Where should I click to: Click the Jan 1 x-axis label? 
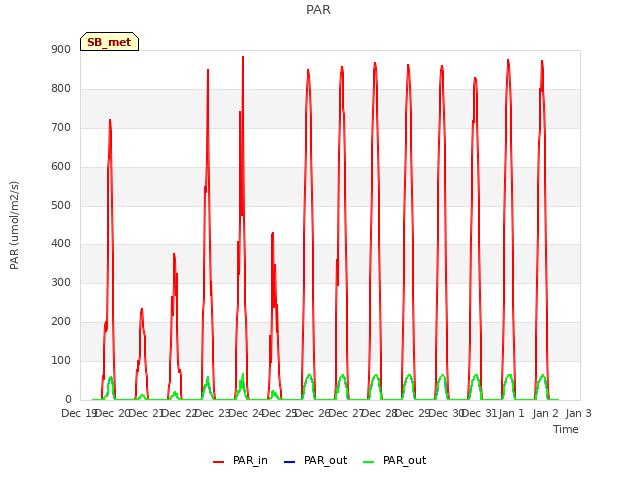click(511, 413)
